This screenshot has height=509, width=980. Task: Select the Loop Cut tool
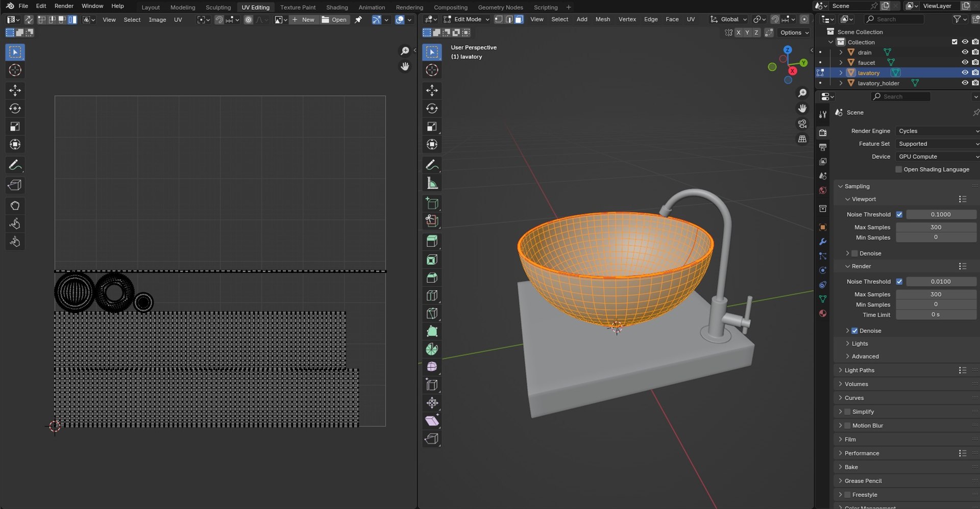pos(432,295)
